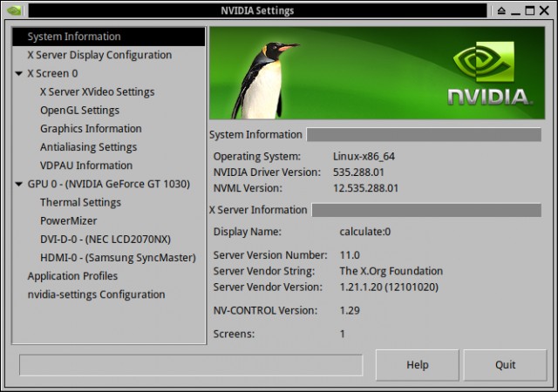Close the NVIDIA Settings window
The width and height of the screenshot is (558, 392).
pos(544,10)
